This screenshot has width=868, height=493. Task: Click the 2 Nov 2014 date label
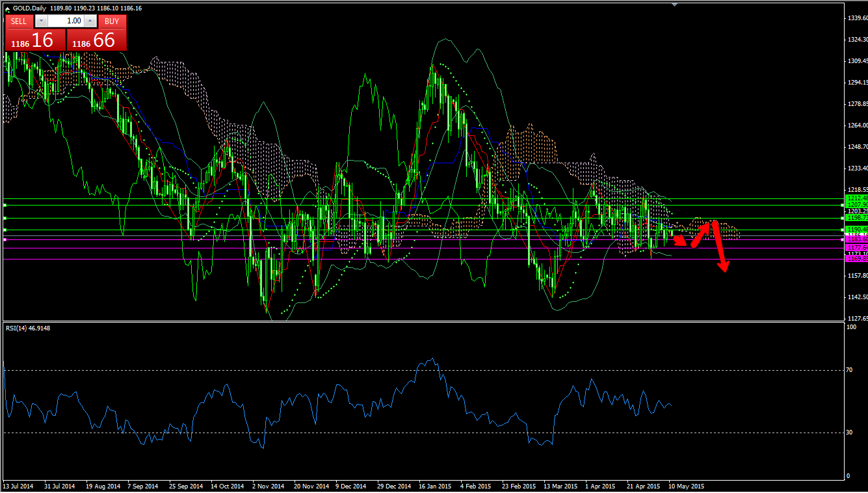click(x=269, y=486)
